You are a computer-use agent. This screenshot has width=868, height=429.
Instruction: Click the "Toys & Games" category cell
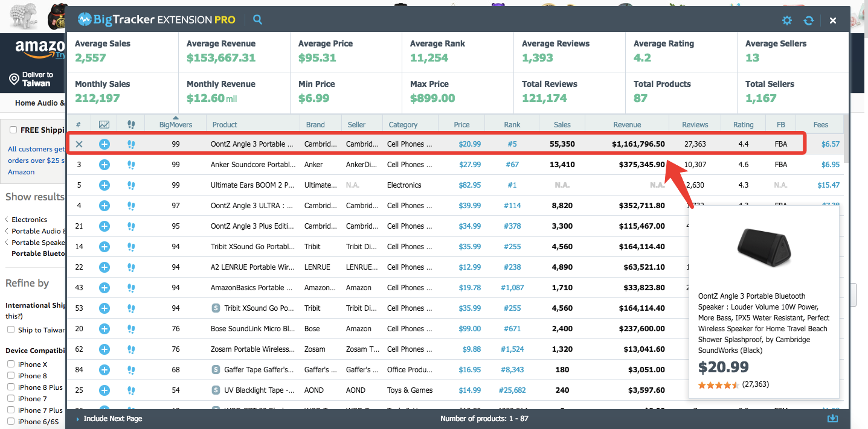coord(410,390)
